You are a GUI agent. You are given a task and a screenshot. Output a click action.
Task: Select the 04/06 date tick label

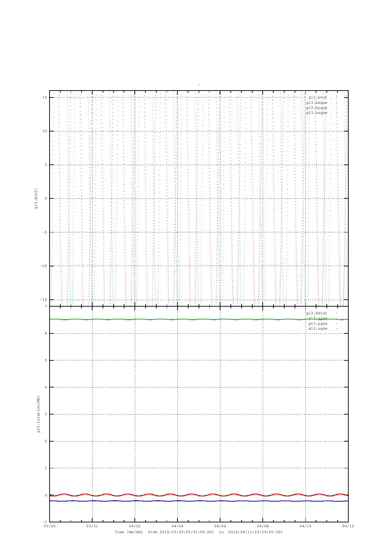pyautogui.click(x=220, y=526)
